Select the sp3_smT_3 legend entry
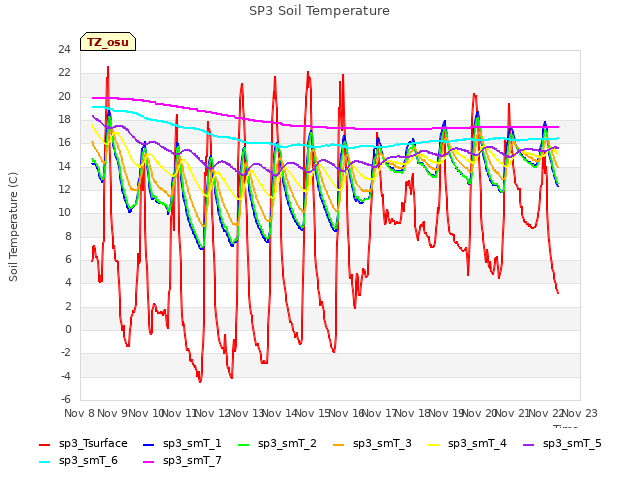This screenshot has width=640, height=480. click(372, 444)
